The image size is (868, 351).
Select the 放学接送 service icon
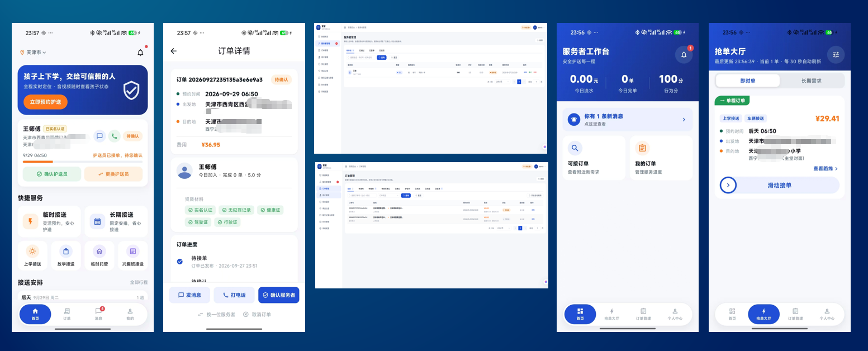(x=66, y=256)
